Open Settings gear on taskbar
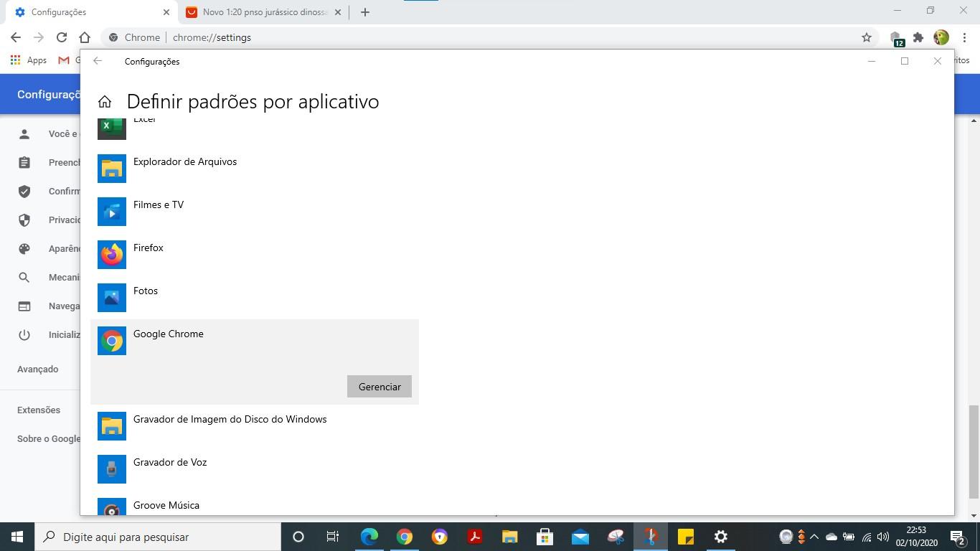This screenshot has width=980, height=551. (721, 537)
